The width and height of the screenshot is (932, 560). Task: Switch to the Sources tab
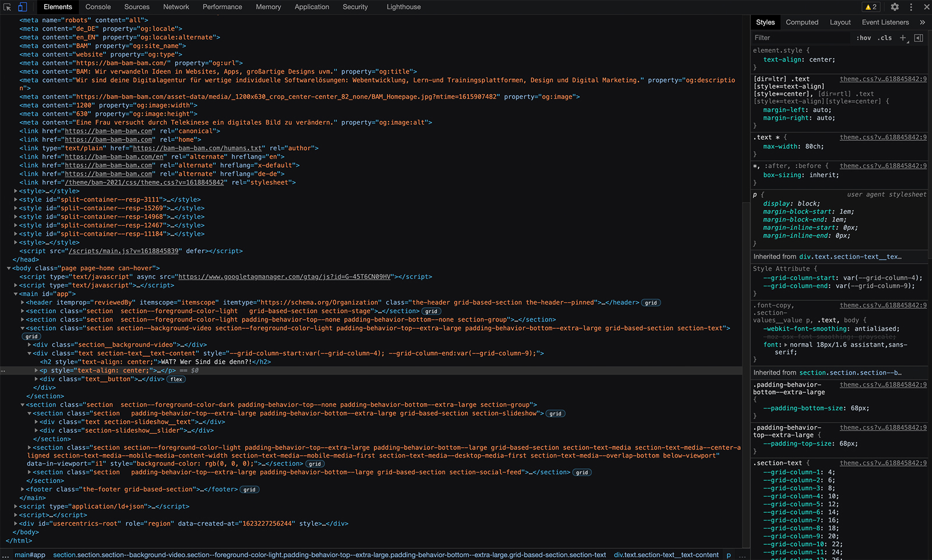[x=137, y=7]
